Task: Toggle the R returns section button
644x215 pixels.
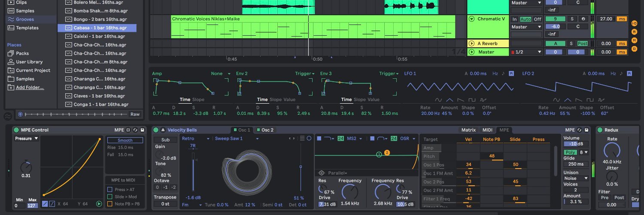Action: 635,32
